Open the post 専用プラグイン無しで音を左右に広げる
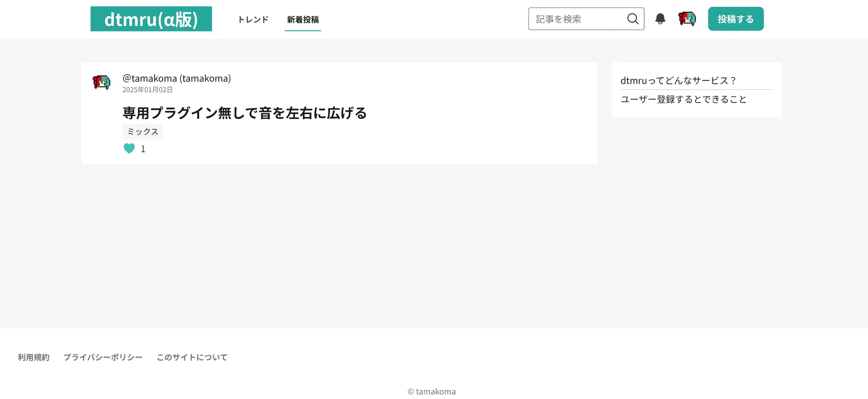The height and width of the screenshot is (399, 868). [x=244, y=113]
